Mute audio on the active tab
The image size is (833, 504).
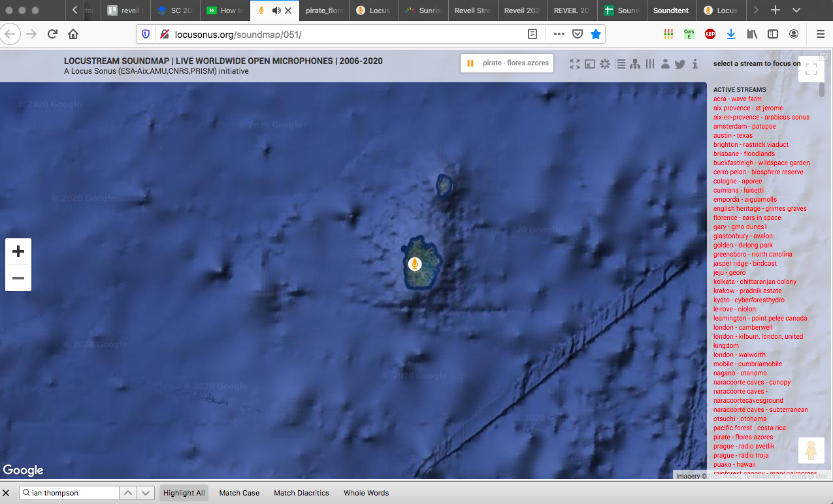276,10
